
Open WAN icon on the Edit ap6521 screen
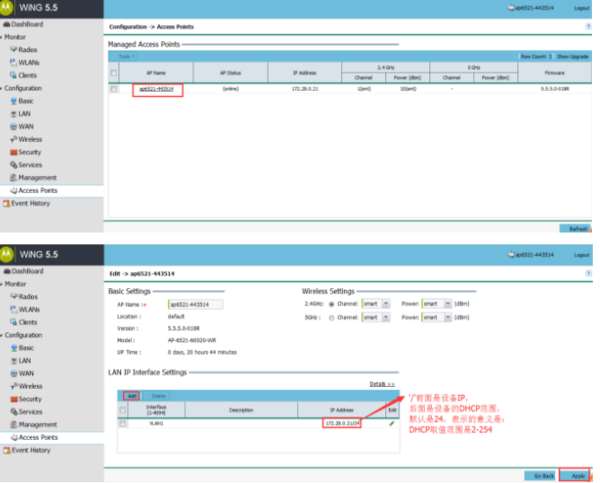pyautogui.click(x=14, y=374)
